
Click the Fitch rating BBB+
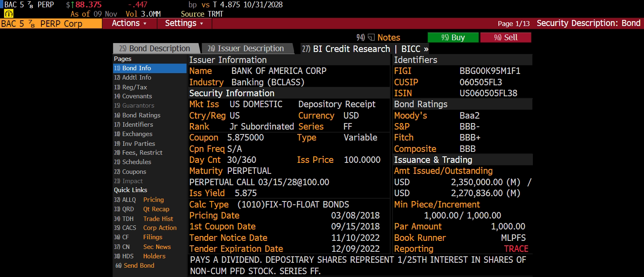pyautogui.click(x=470, y=138)
